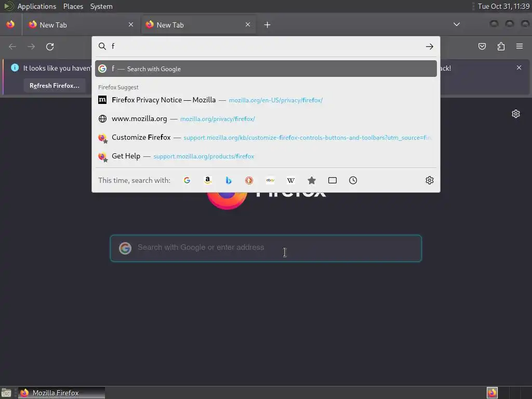Focus the address bar text field
The width and height of the screenshot is (532, 399).
[267, 46]
